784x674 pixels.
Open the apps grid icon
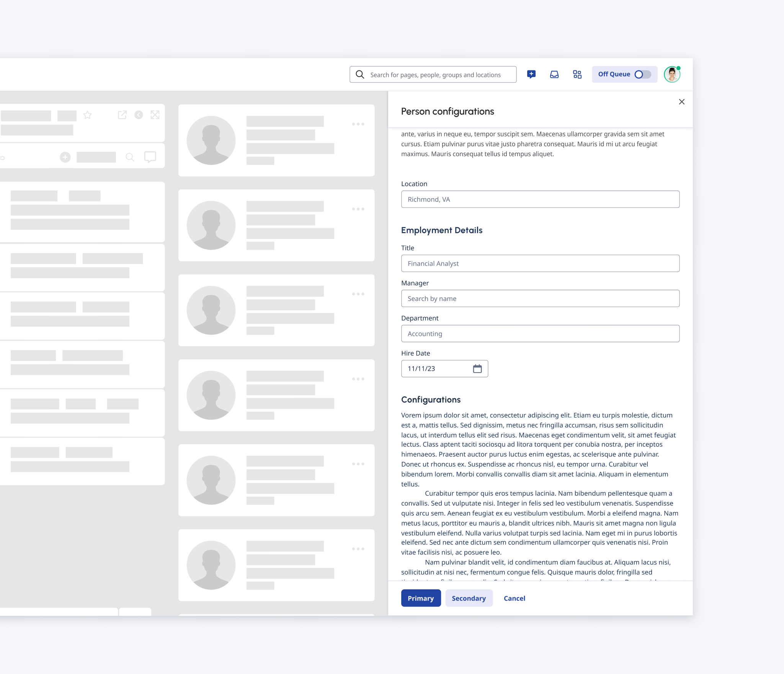[x=577, y=74]
